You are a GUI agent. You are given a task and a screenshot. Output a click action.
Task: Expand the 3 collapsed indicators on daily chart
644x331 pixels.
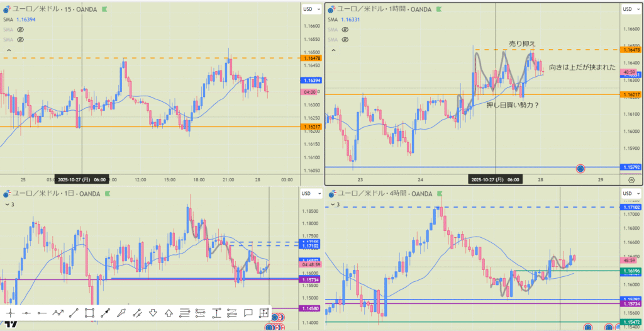(9, 204)
